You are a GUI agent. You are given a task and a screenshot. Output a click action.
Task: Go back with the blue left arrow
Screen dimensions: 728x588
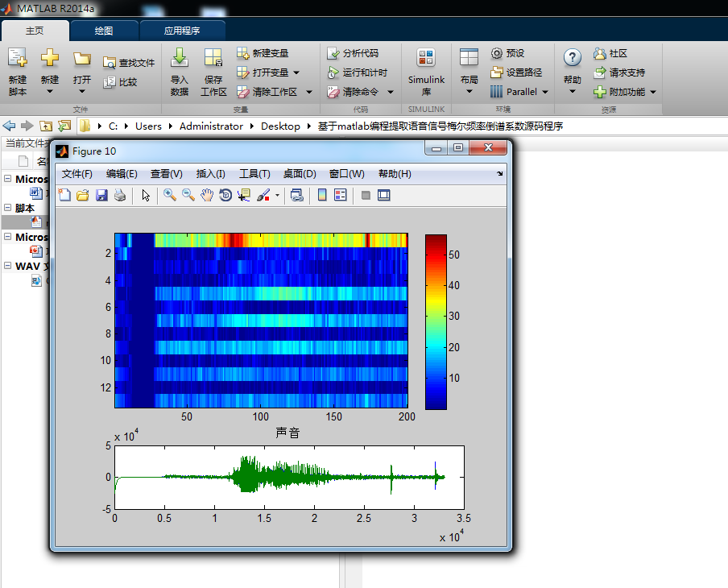[x=9, y=126]
